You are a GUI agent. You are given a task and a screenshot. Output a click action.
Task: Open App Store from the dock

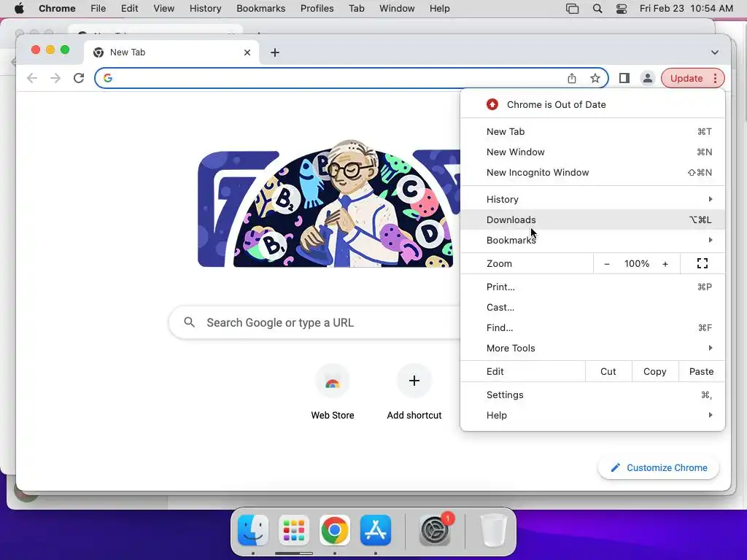[376, 530]
